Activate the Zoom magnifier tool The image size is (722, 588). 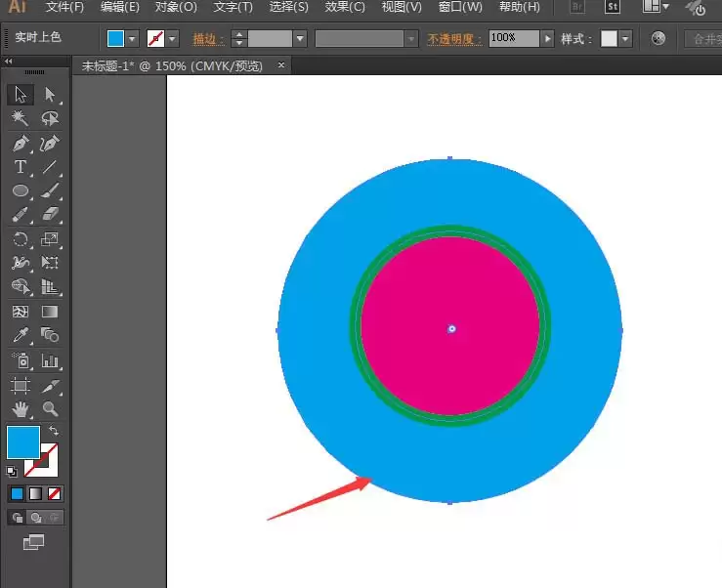[x=50, y=408]
